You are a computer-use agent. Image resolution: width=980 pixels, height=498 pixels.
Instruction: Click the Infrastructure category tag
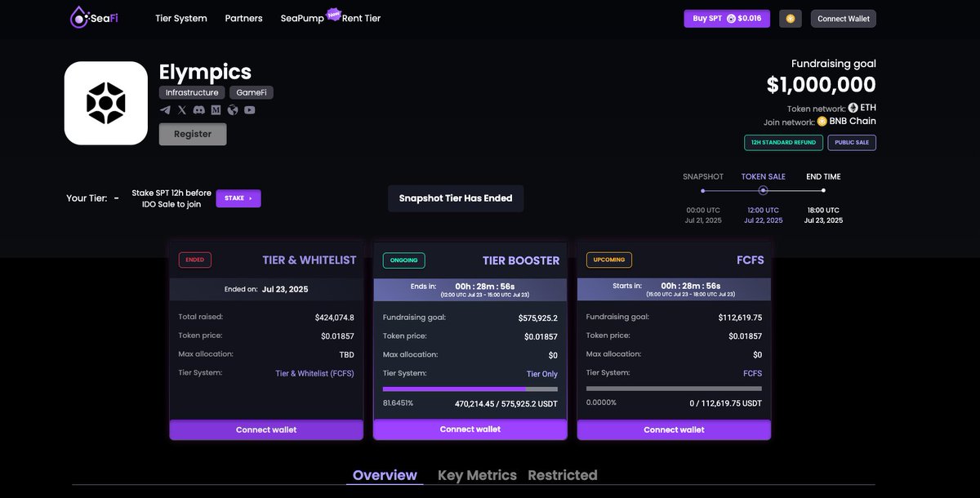coord(192,93)
